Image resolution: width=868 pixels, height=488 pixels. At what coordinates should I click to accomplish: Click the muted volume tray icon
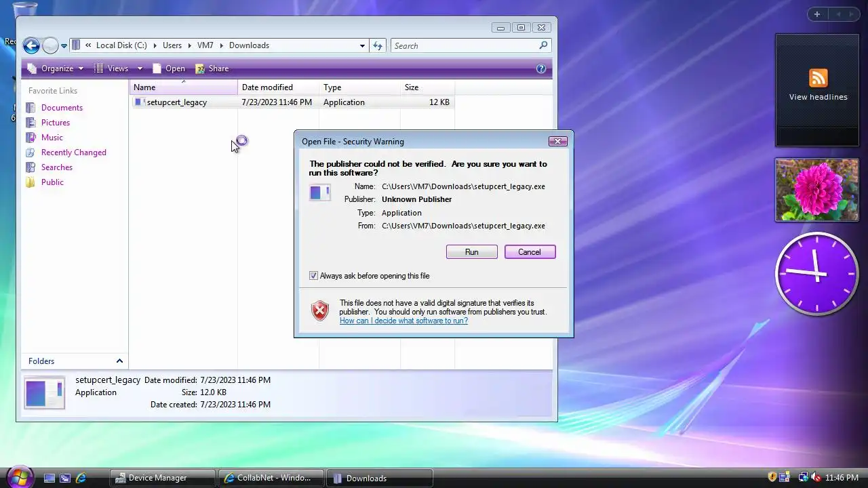pyautogui.click(x=816, y=478)
